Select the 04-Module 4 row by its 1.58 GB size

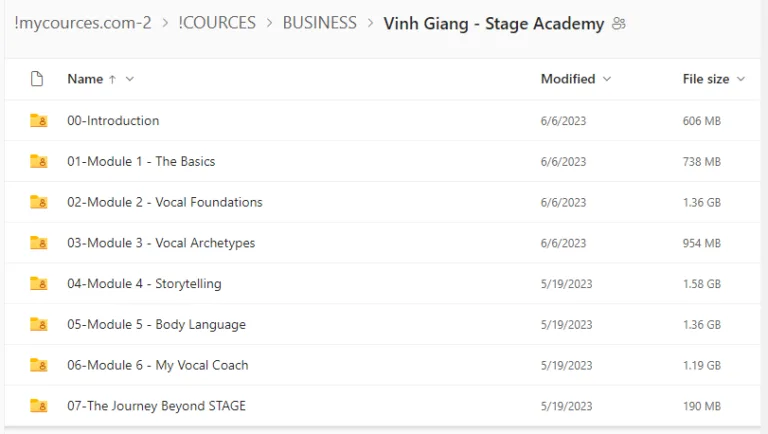(701, 284)
